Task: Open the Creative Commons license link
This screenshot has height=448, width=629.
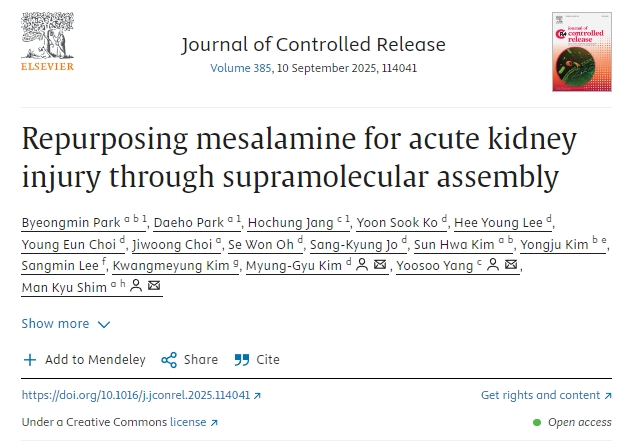Action: point(188,422)
